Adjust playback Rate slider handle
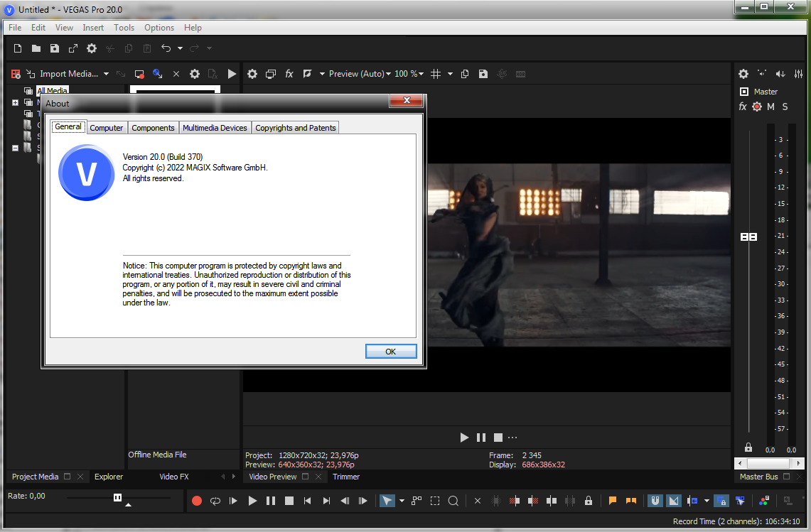811x532 pixels. tap(117, 497)
